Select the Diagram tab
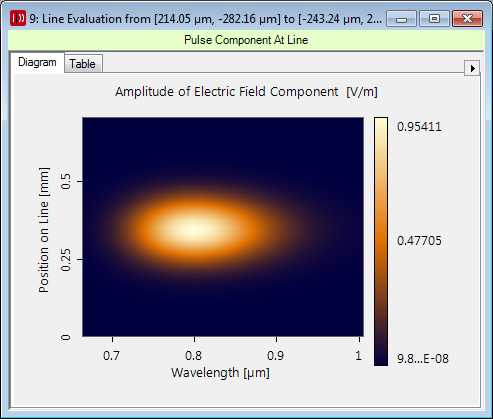 point(37,62)
